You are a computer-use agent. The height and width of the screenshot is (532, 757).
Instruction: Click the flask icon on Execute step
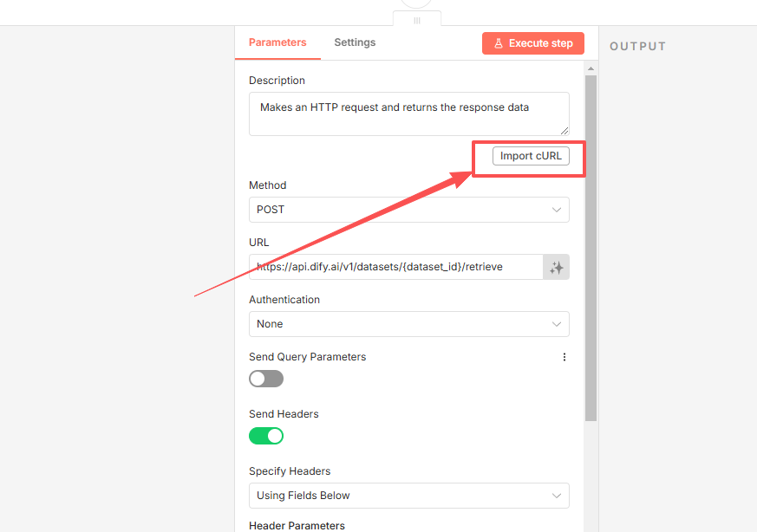(499, 43)
